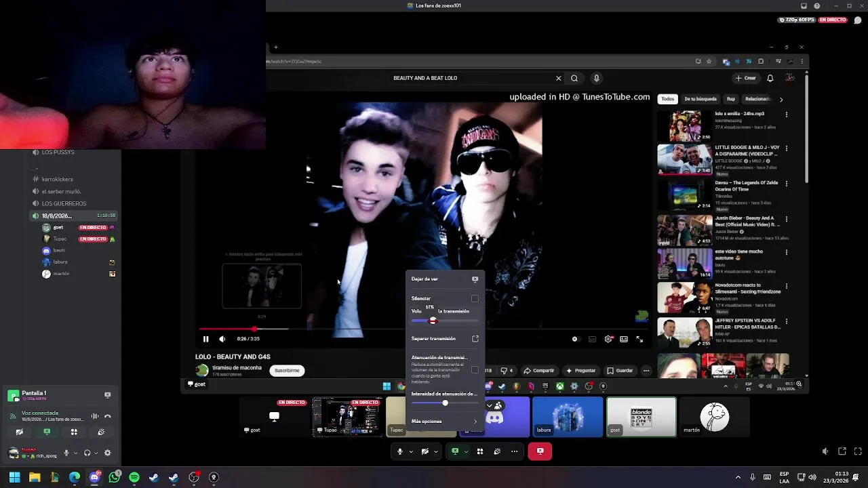Switch YouTube player to theater mode
The image size is (868, 488).
[x=624, y=339]
